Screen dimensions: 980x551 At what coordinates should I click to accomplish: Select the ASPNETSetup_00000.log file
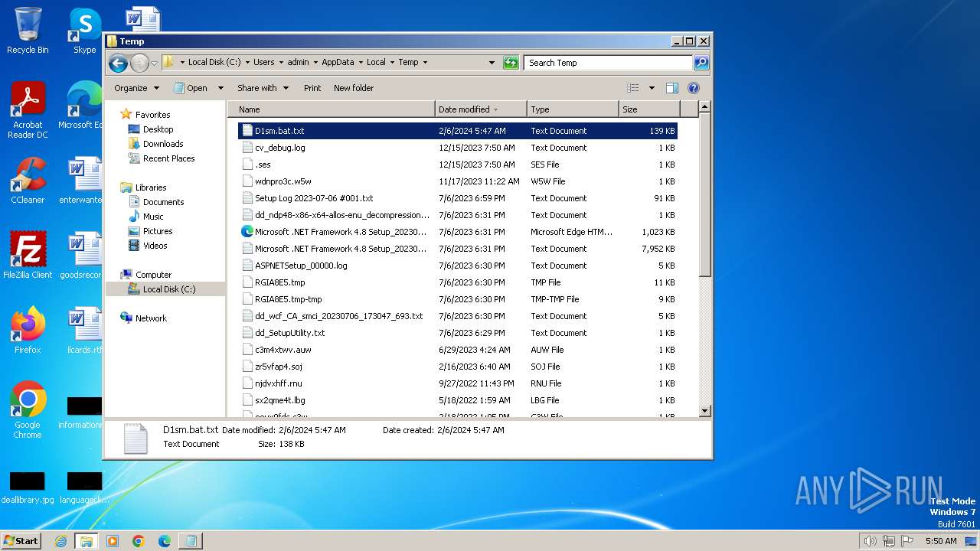[458, 266]
